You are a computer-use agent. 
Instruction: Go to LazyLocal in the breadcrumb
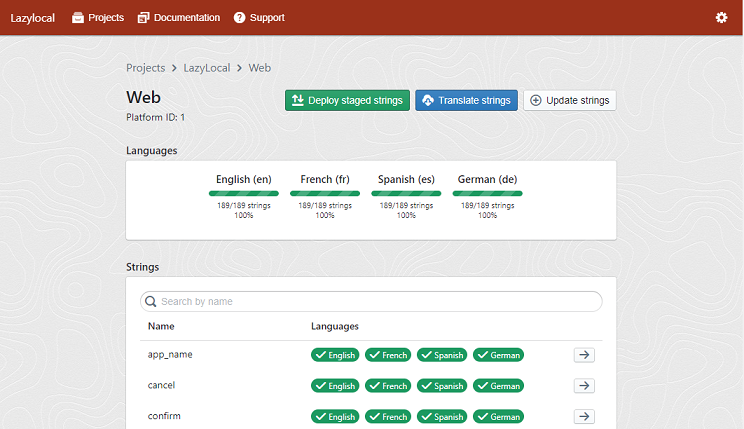[206, 68]
